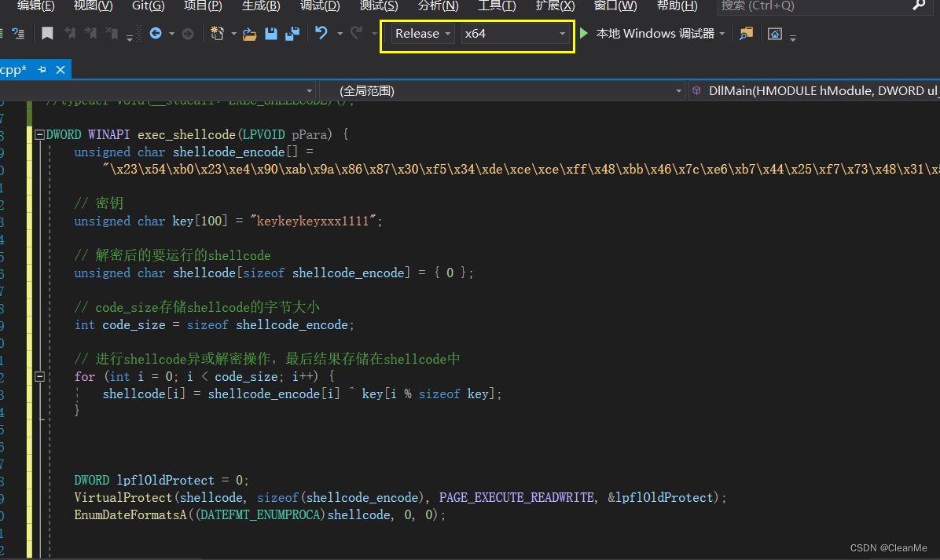Start debugging with green play icon
This screenshot has width=940, height=560.
pyautogui.click(x=584, y=34)
